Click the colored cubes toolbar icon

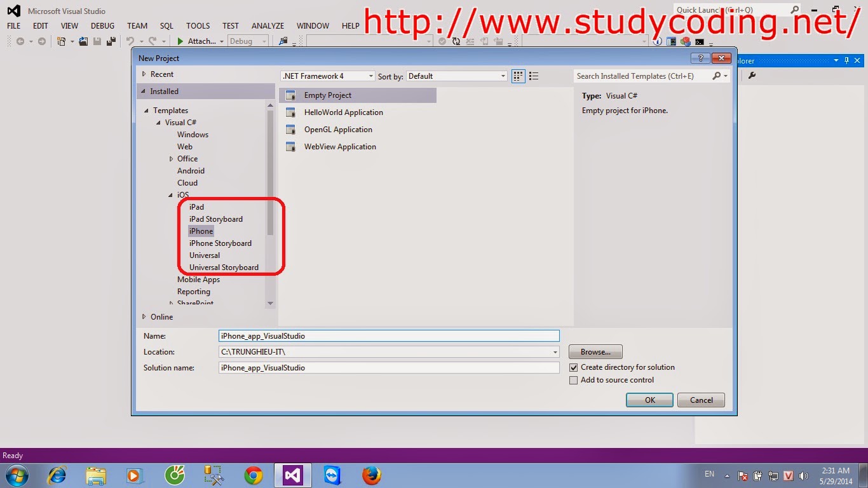click(x=685, y=41)
